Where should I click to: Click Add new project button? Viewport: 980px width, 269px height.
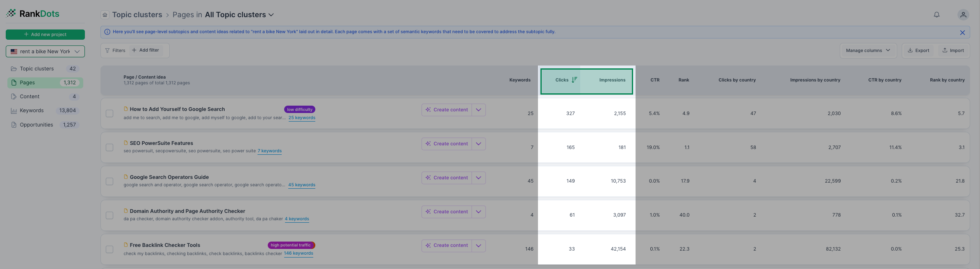point(45,34)
